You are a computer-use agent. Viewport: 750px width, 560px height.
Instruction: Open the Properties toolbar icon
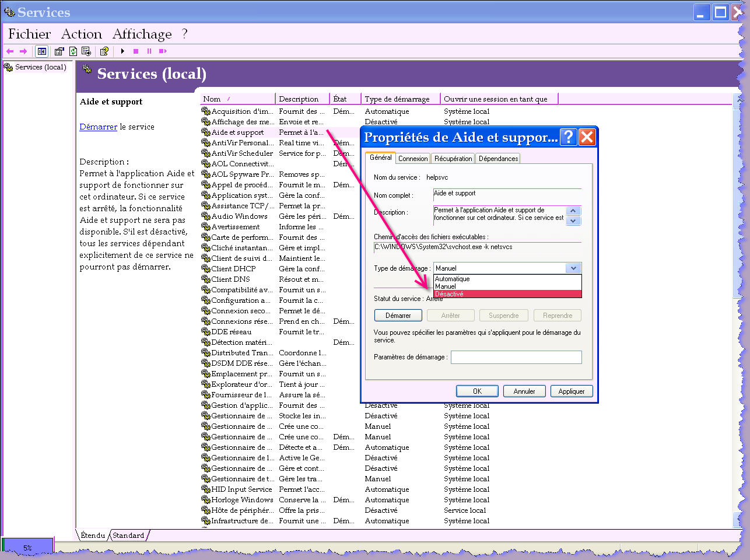click(59, 51)
